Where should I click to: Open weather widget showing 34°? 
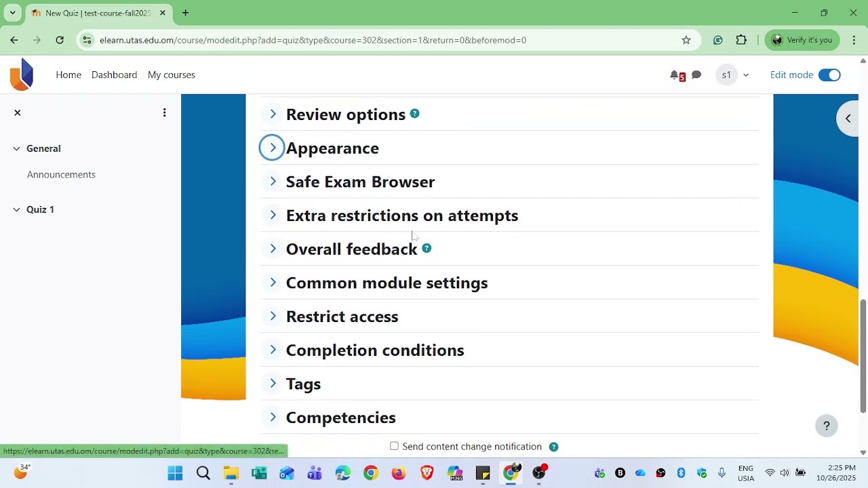(x=22, y=472)
